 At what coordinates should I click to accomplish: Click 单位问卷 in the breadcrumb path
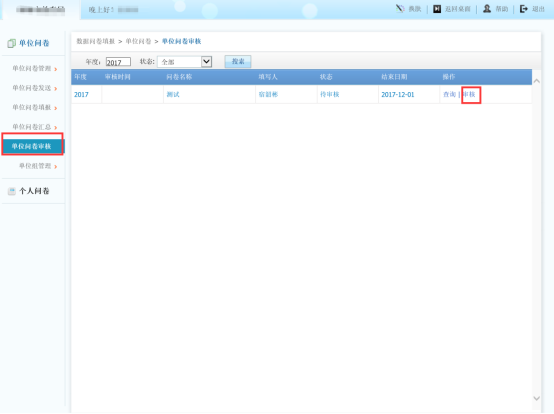coord(138,41)
